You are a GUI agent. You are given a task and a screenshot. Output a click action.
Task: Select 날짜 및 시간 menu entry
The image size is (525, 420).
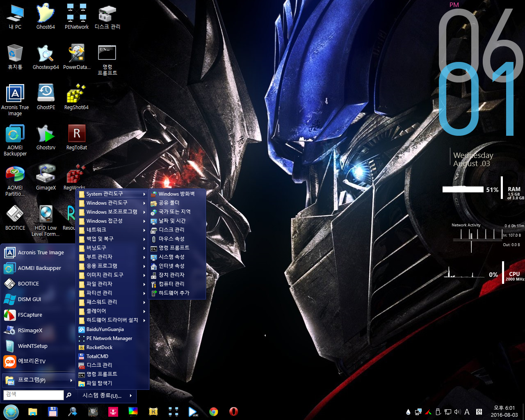click(x=177, y=221)
